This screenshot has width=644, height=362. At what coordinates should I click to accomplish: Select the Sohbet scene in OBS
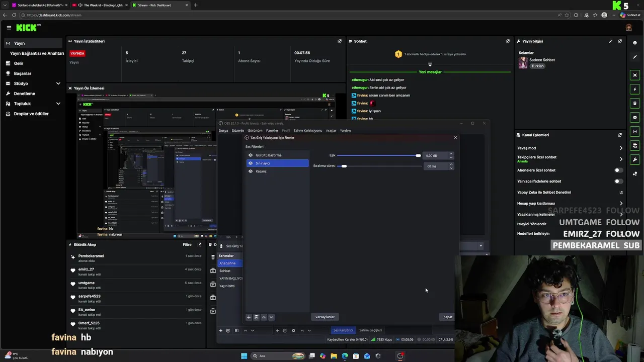click(x=225, y=270)
